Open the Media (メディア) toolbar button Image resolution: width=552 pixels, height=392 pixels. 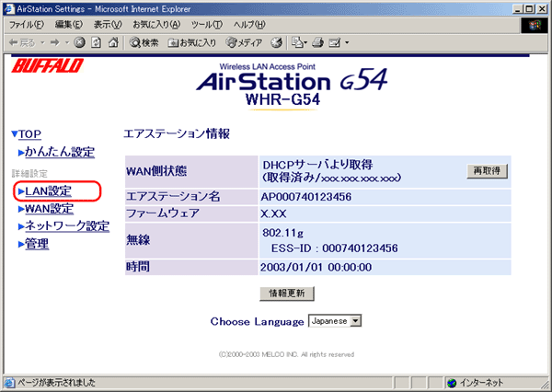244,43
